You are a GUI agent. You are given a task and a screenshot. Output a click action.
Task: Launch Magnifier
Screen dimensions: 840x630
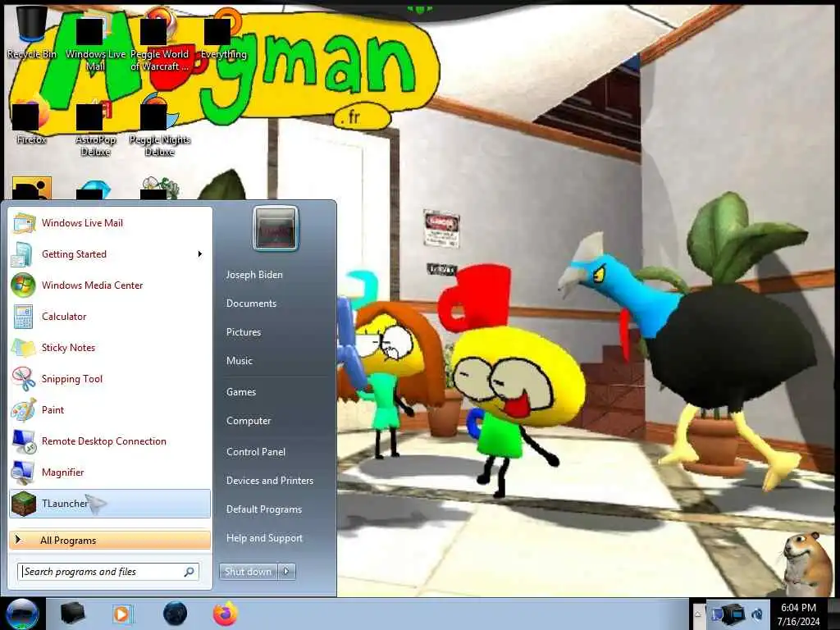110,472
